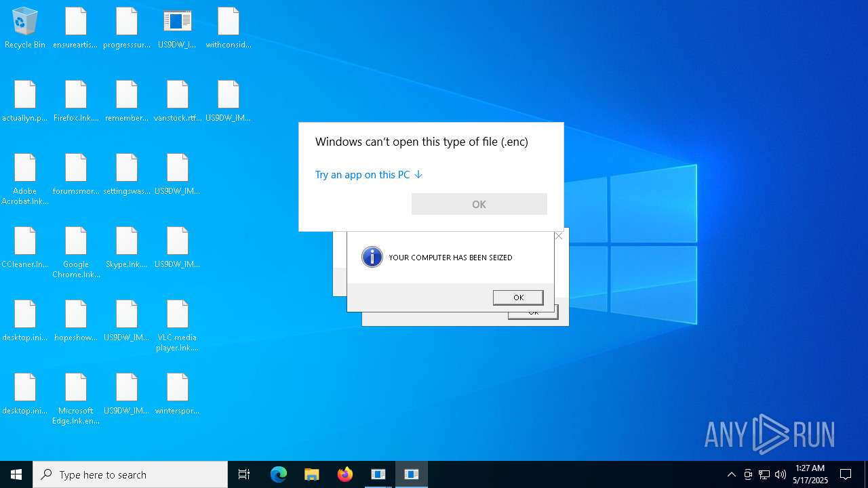Select the actuallyn.p... desktop file
This screenshot has height=488, width=868.
point(25,102)
